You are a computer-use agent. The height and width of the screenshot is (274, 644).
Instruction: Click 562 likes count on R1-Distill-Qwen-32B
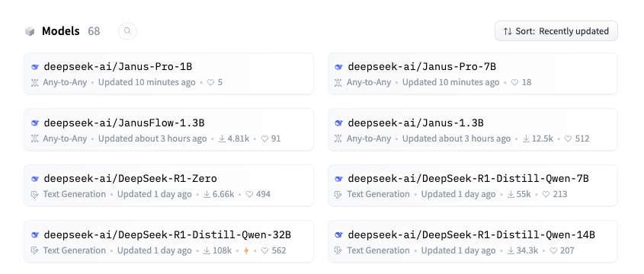coord(279,250)
